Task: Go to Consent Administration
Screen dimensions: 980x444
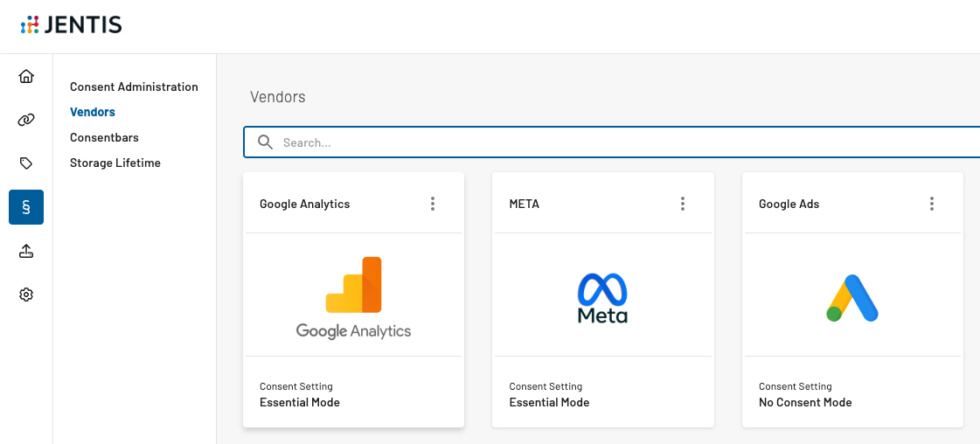Action: [134, 87]
